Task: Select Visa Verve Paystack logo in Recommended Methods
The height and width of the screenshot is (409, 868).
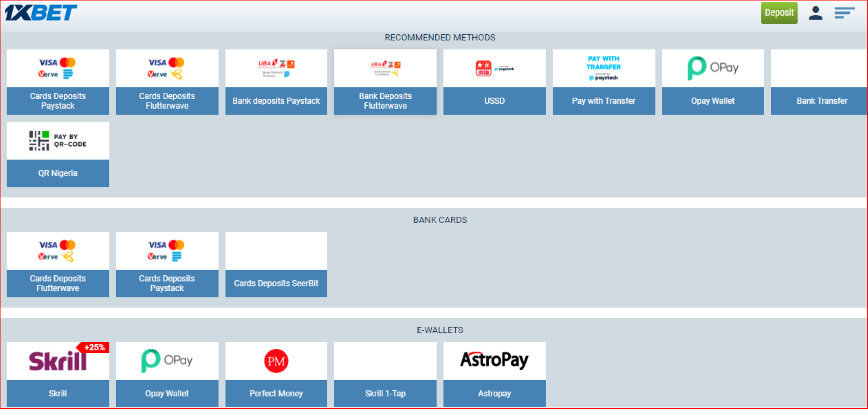Action: pyautogui.click(x=57, y=68)
